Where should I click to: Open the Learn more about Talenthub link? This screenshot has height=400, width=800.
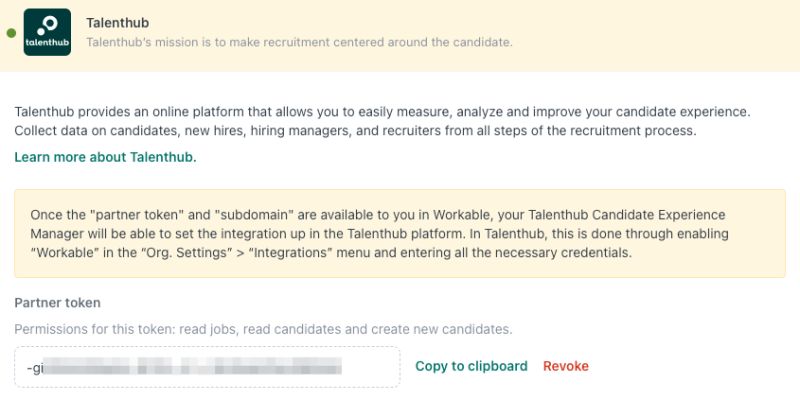[105, 157]
